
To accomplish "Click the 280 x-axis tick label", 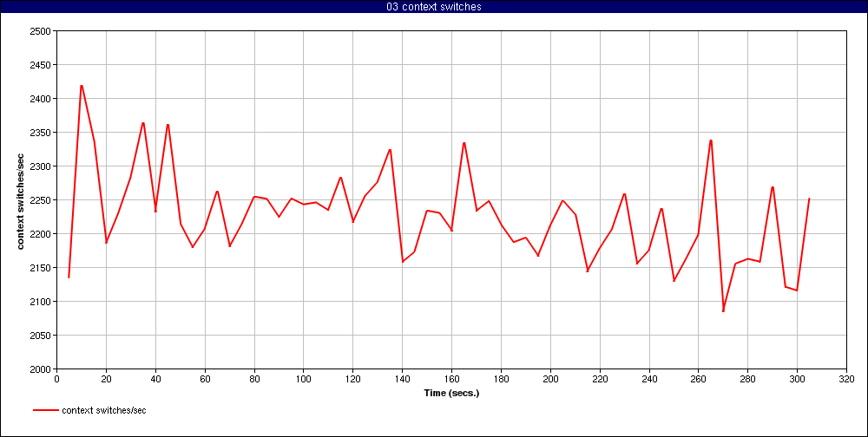I will pyautogui.click(x=748, y=379).
